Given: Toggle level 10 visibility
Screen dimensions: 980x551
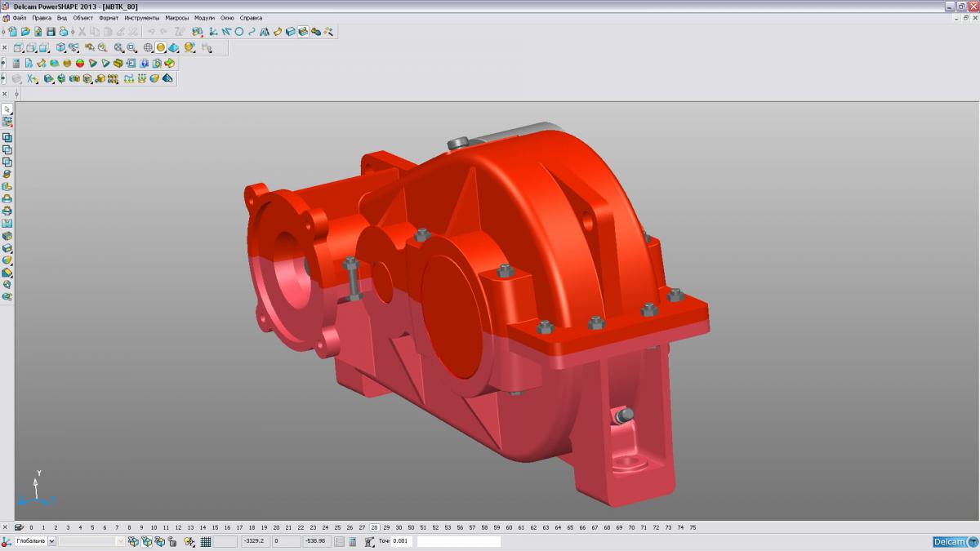Looking at the screenshot, I should (154, 527).
